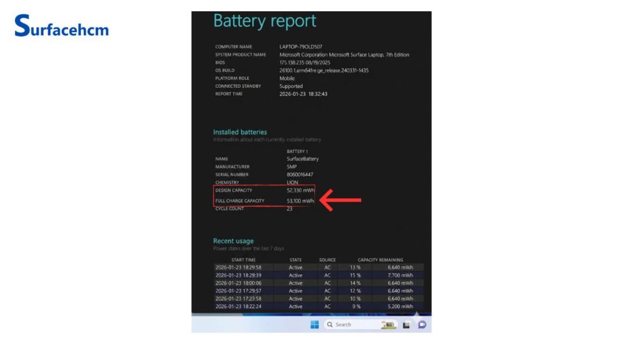
Task: Click manufacturer value SMP
Action: click(292, 167)
